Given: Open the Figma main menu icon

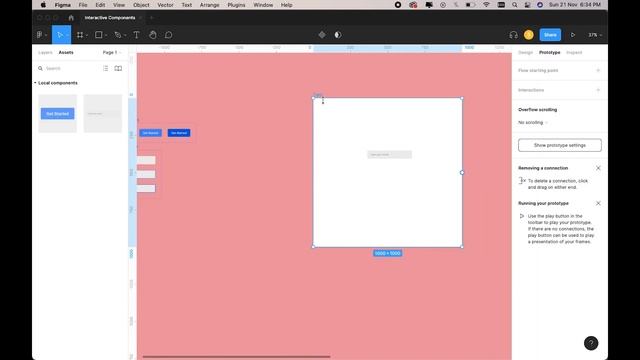Looking at the screenshot, I should coord(40,35).
